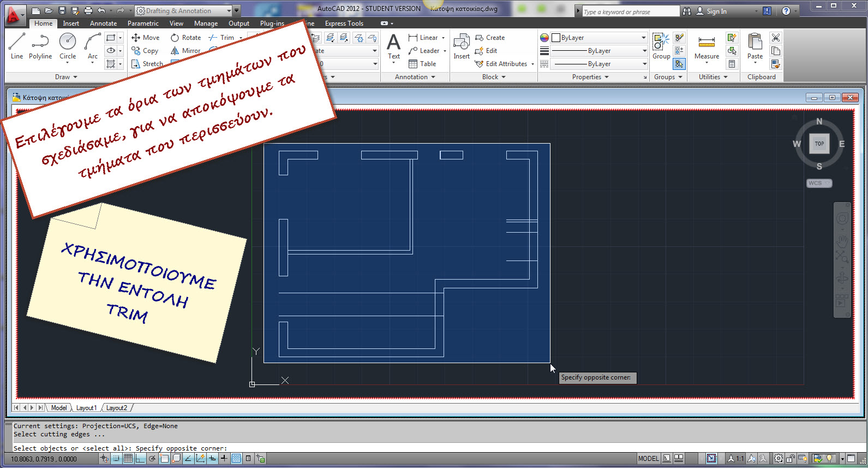Click the Hatch icon in Draw panel
This screenshot has height=468, width=868.
111,64
